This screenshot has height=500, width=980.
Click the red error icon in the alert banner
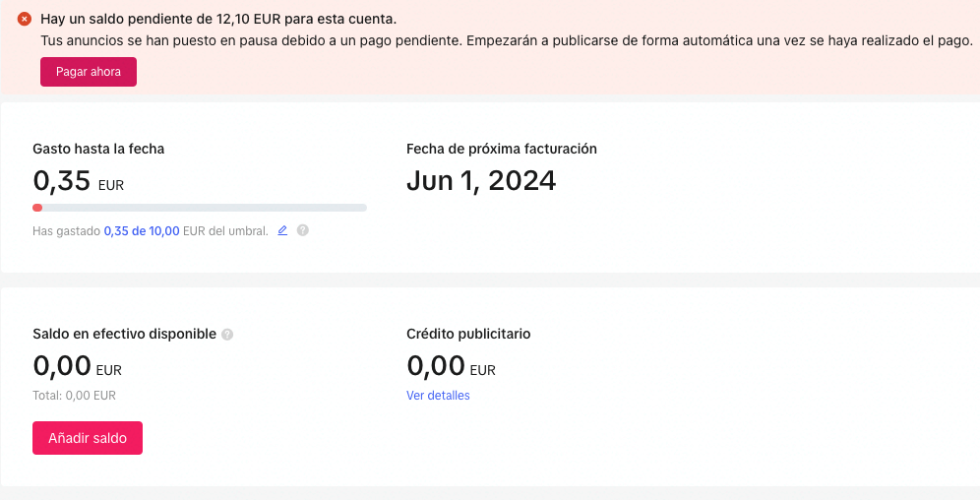pyautogui.click(x=25, y=19)
